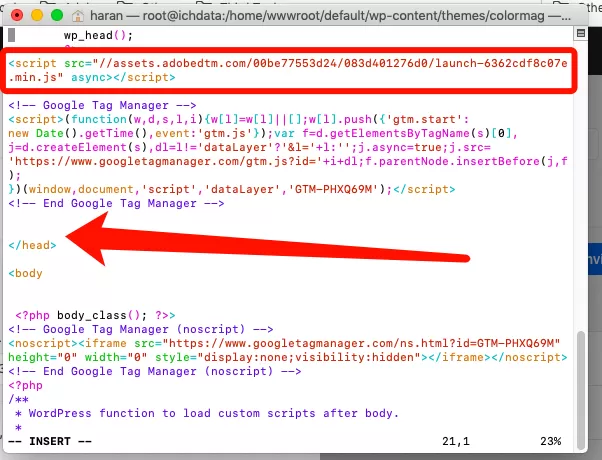Image resolution: width=602 pixels, height=460 pixels.
Task: Click the '/**' comment opener
Action: (x=18, y=399)
